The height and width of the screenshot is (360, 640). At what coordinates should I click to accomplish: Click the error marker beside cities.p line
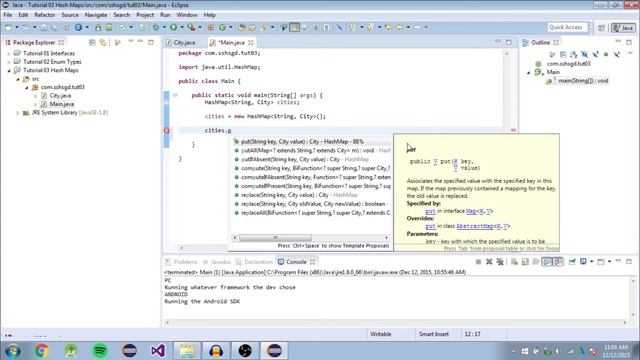[x=167, y=130]
